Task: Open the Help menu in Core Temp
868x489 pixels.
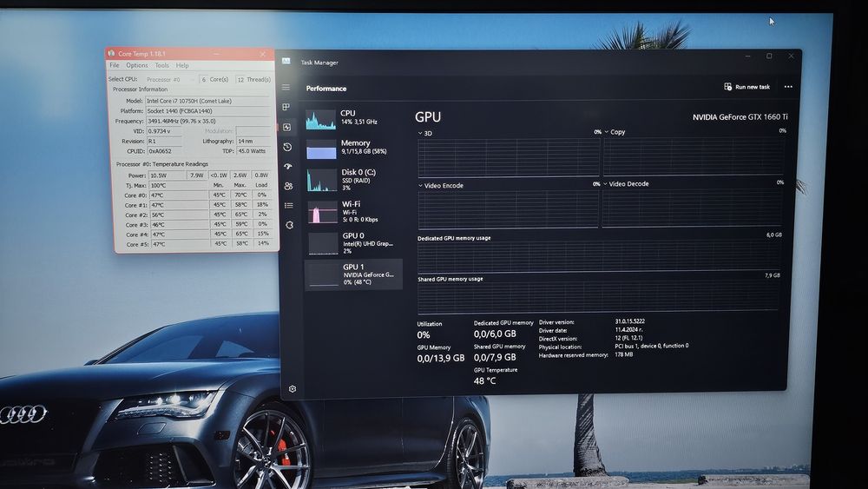Action: click(182, 65)
